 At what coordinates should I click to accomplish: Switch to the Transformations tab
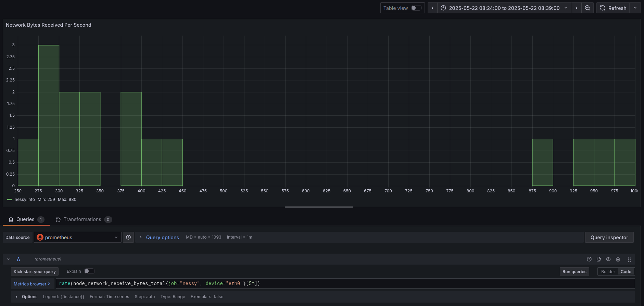point(84,219)
